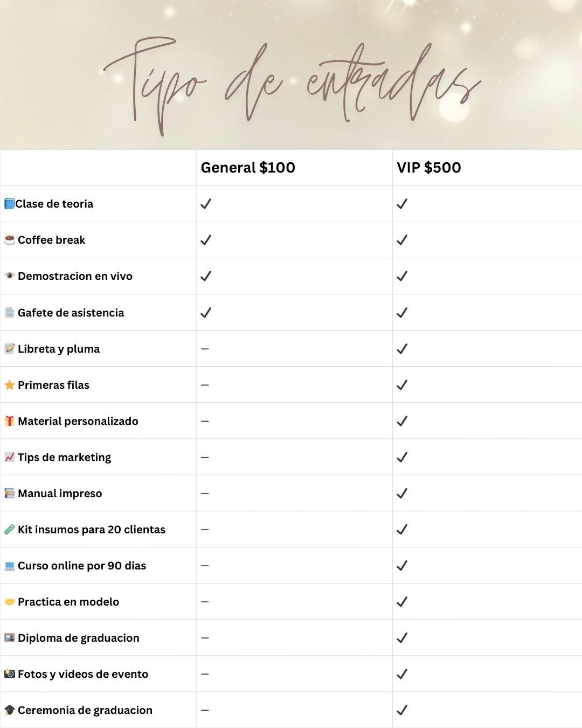Click the coffee cup icon
582x728 pixels.
[10, 240]
